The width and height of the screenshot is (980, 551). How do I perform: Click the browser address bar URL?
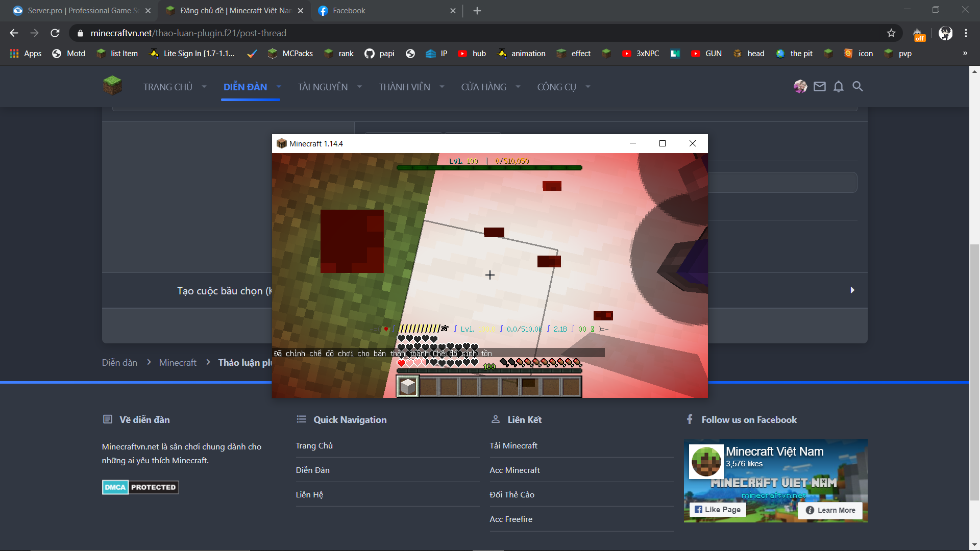coord(188,33)
